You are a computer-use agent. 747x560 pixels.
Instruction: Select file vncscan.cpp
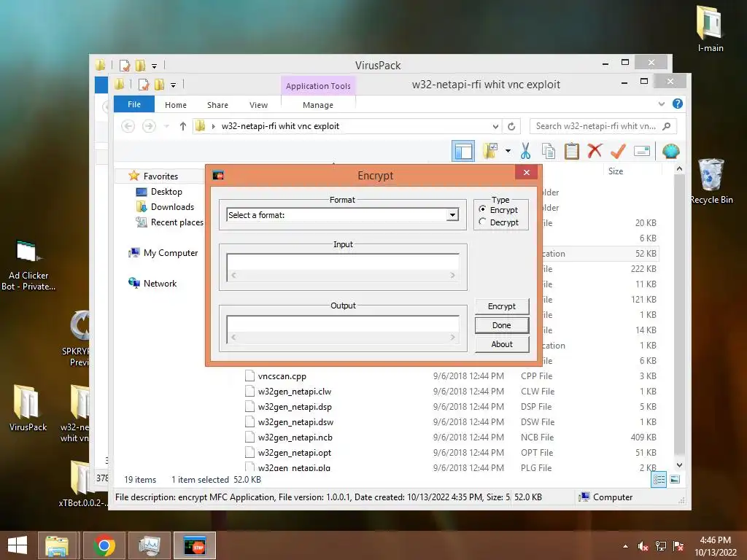click(282, 376)
